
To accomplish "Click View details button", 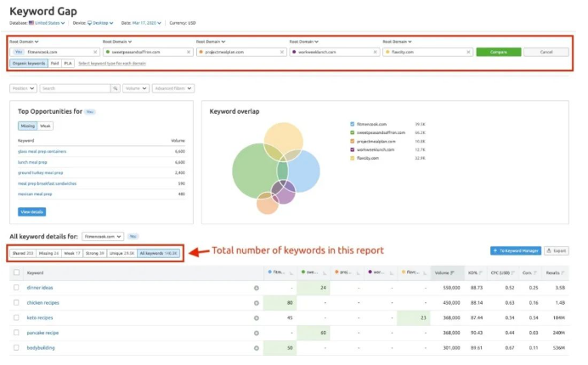I will click(x=32, y=212).
